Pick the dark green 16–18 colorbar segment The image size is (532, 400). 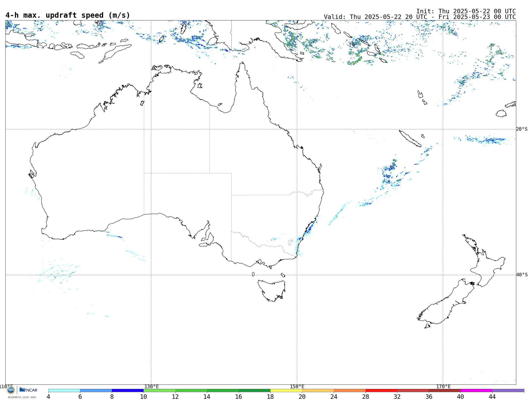click(x=254, y=390)
